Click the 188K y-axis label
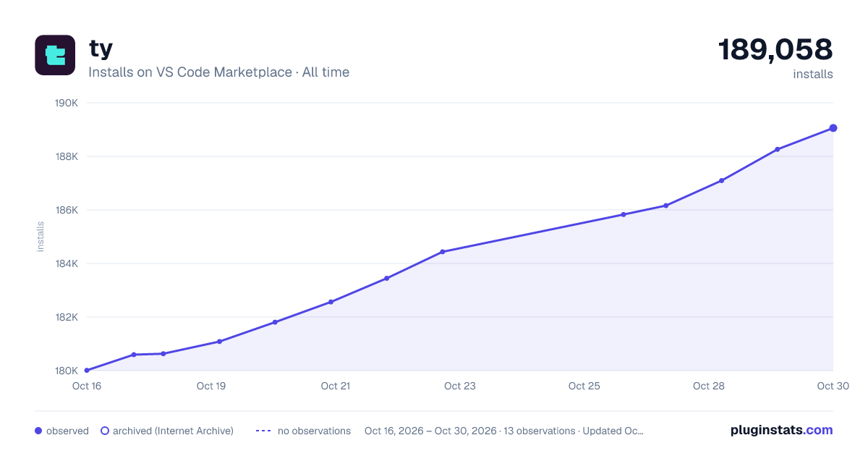 pyautogui.click(x=67, y=156)
